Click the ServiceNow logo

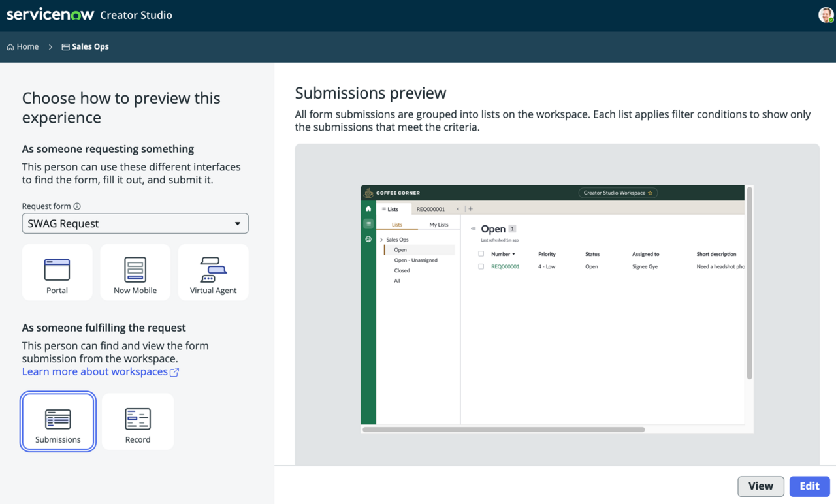pos(50,14)
